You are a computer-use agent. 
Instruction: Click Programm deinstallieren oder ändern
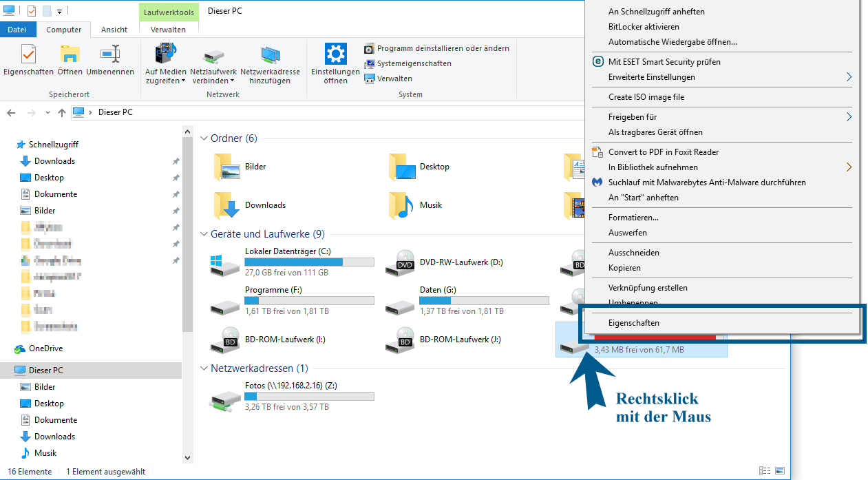(x=437, y=48)
